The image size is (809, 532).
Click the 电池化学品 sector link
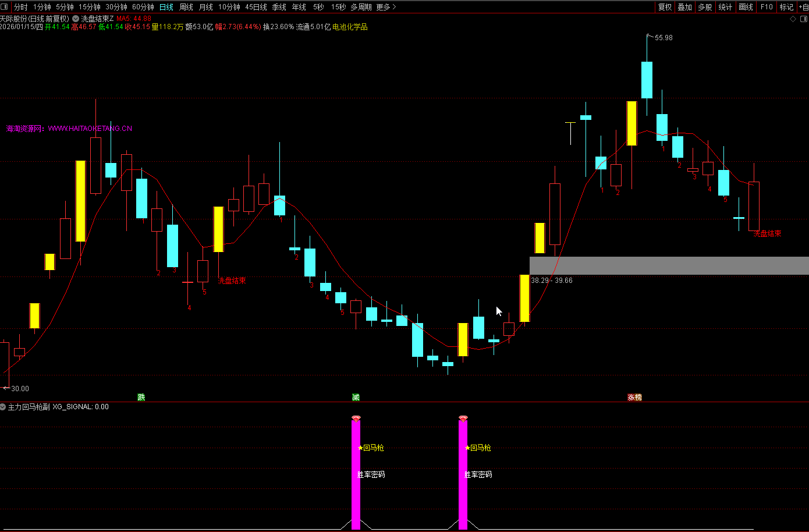point(350,27)
